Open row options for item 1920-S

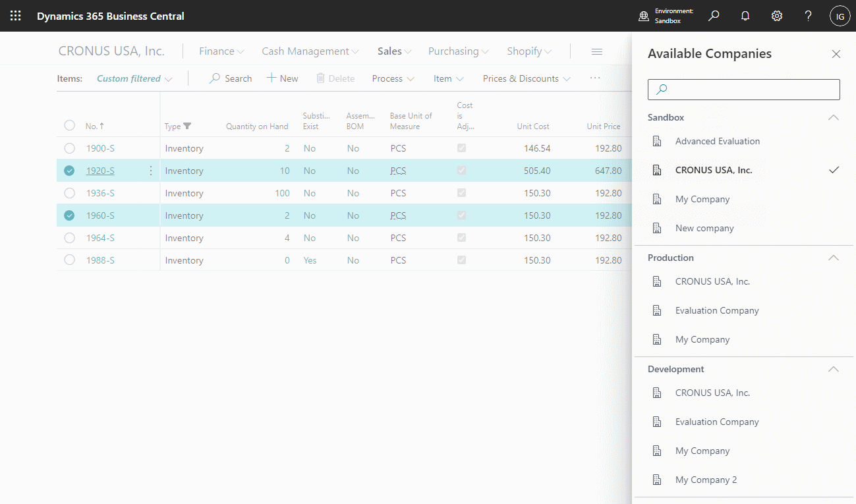(150, 171)
